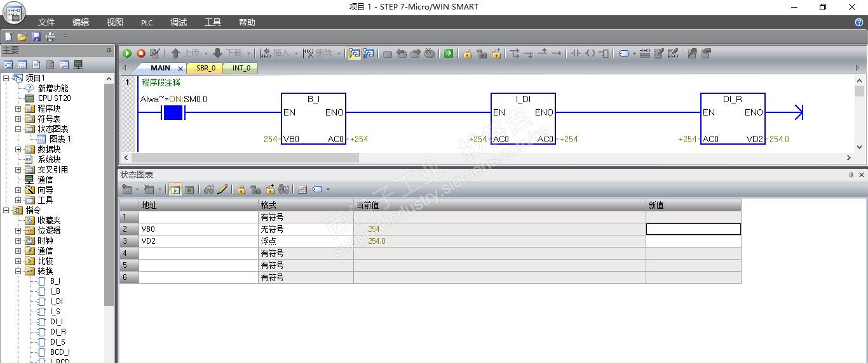Collapse the 状态图表 tree node

click(18, 129)
